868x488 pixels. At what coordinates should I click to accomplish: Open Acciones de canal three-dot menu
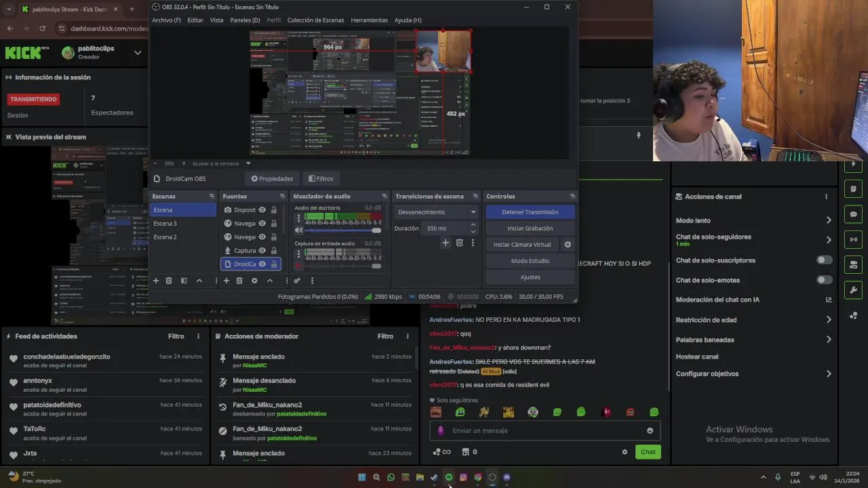click(x=826, y=197)
